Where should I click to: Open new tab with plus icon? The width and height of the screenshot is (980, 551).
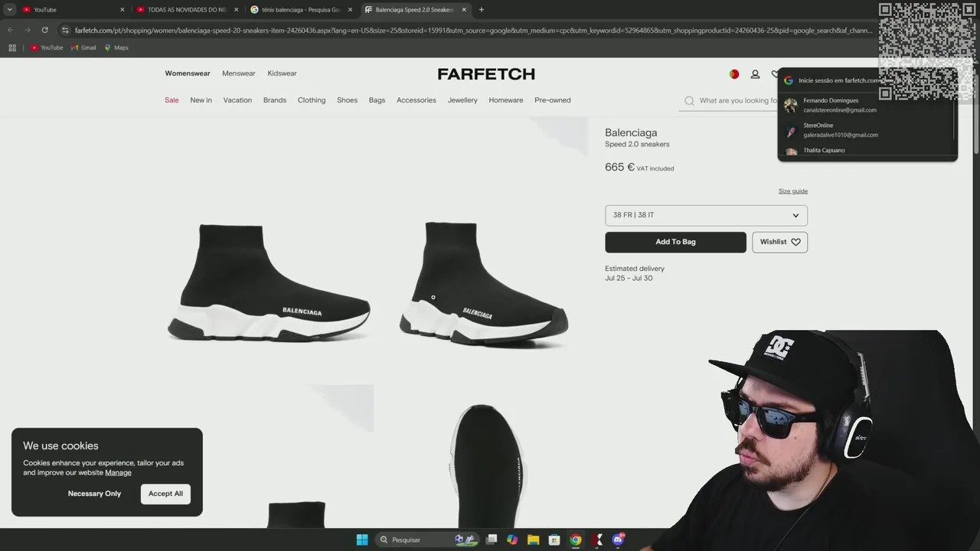(482, 9)
